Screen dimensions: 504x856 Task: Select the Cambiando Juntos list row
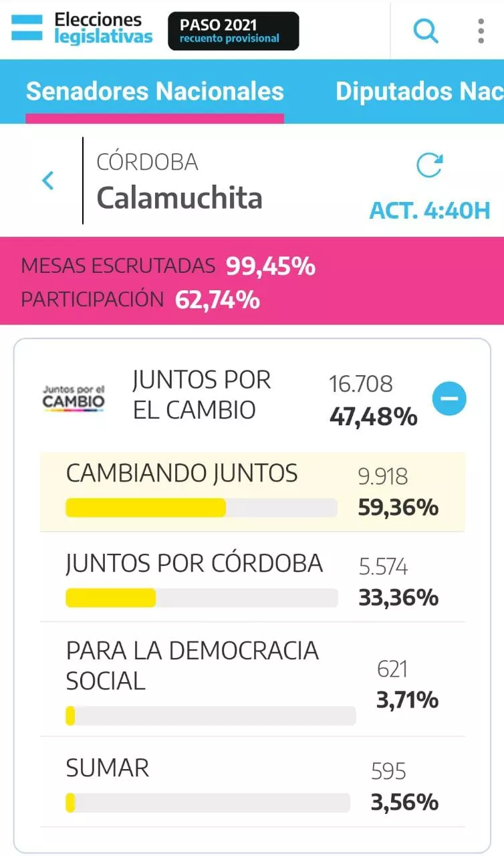pos(251,491)
